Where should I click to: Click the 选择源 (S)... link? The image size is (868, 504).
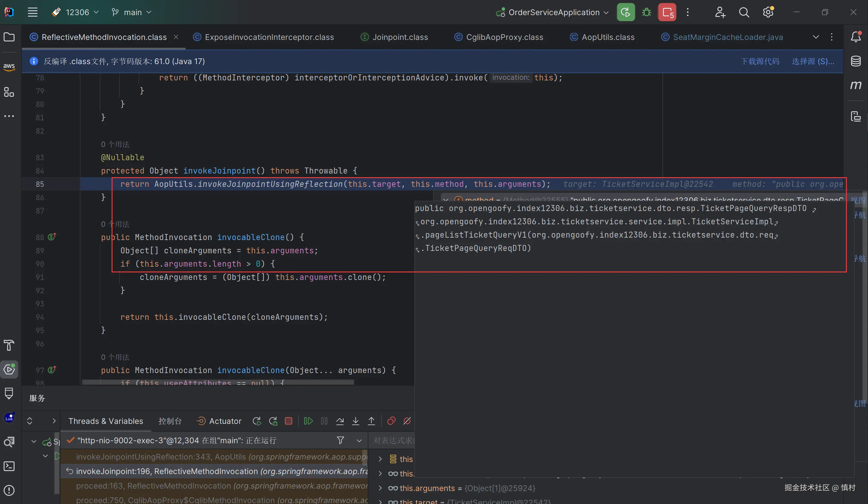(813, 61)
